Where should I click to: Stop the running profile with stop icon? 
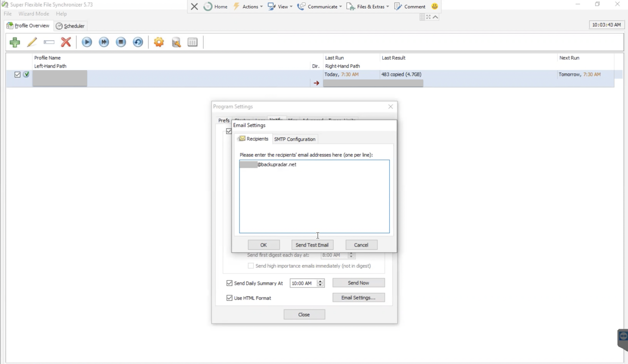(x=121, y=42)
